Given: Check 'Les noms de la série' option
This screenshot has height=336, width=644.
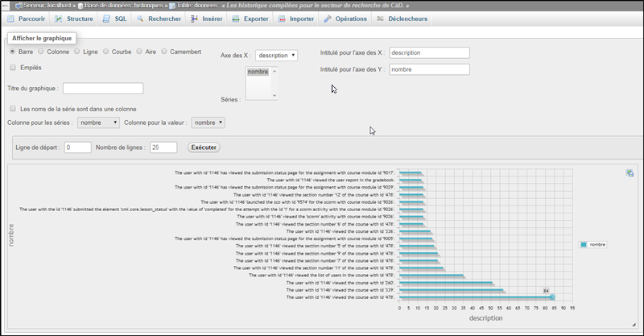Looking at the screenshot, I should (x=12, y=109).
